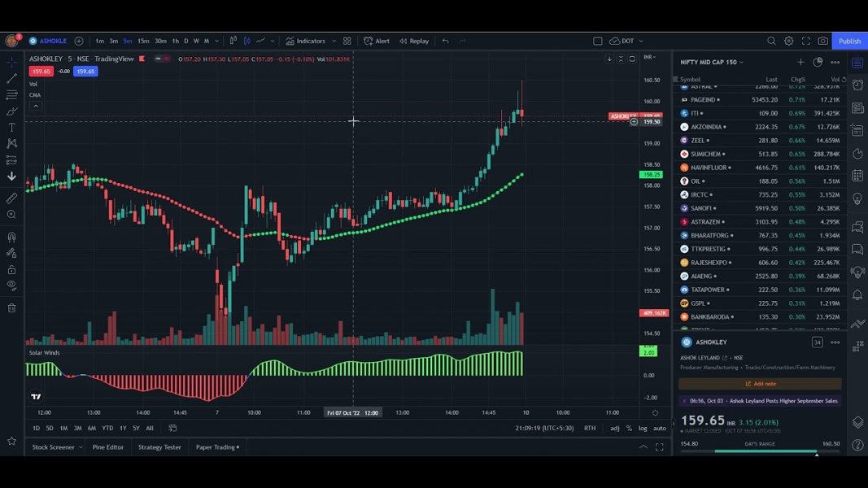Select TATAPOWER in the watchlist
Screen dimensions: 868x488
760,290
